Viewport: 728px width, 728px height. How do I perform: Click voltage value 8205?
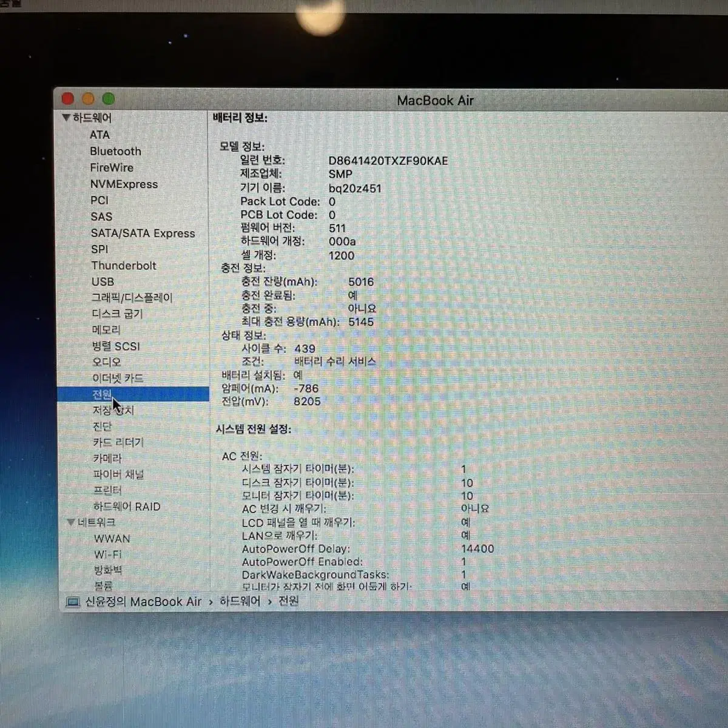point(307,402)
